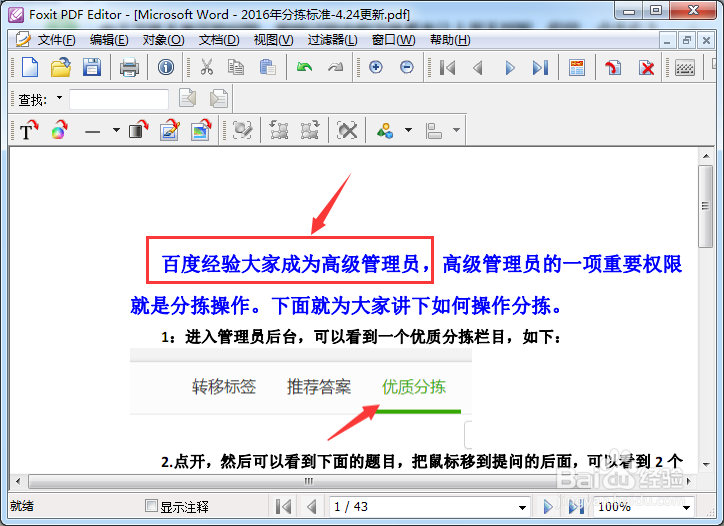
Task: Go to last page in top toolbar
Action: point(541,68)
